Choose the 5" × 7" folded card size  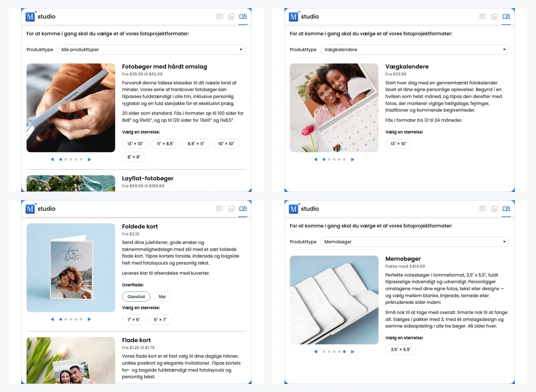(160, 319)
